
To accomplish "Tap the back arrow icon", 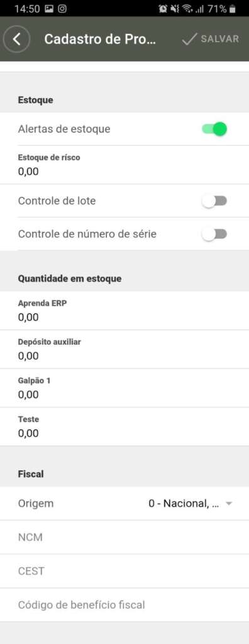I will [x=16, y=39].
